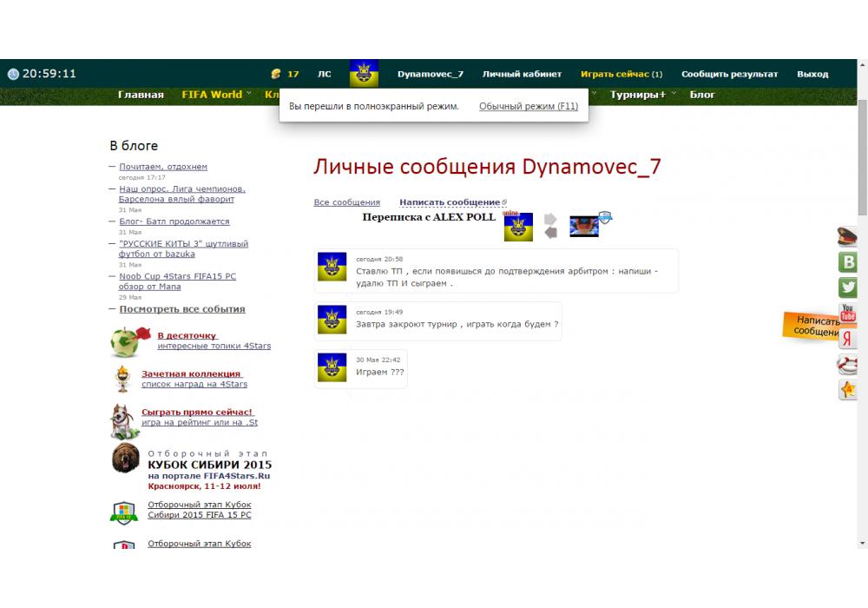Click the YouTube icon on right edge
Screen dimensions: 868x608
(848, 314)
